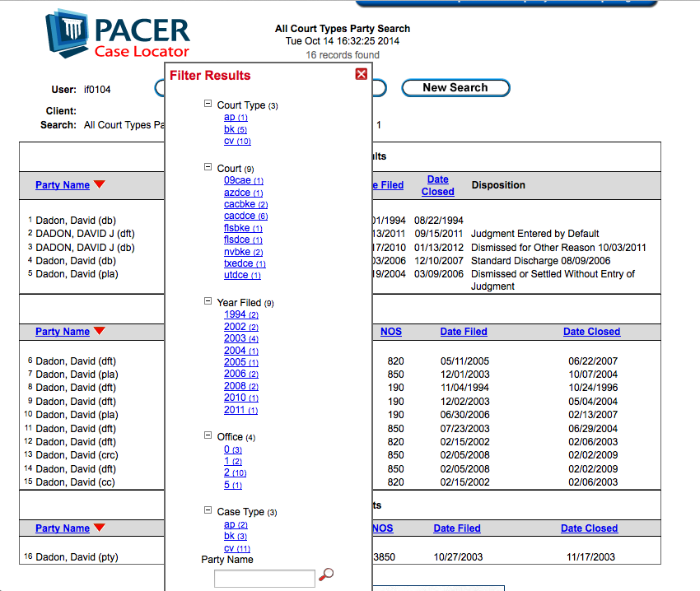Sort third table by Party Name

click(63, 528)
